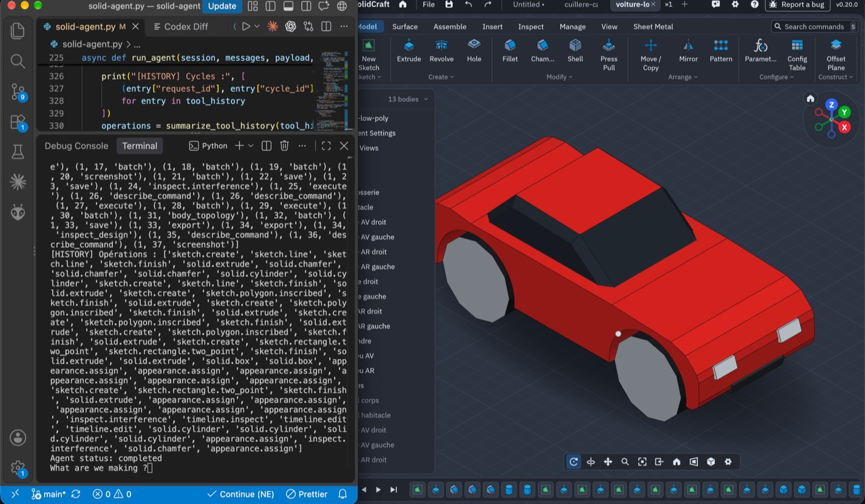Toggle VS Code primary sidebar layout icon
This screenshot has width=865, height=504.
click(x=270, y=6)
